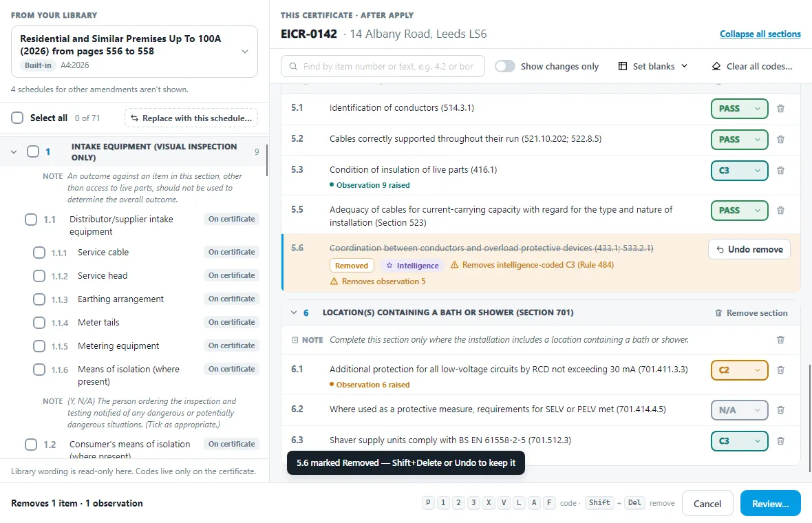This screenshot has height=523, width=812.
Task: Change the C3 code for item 5.3
Action: 740,171
